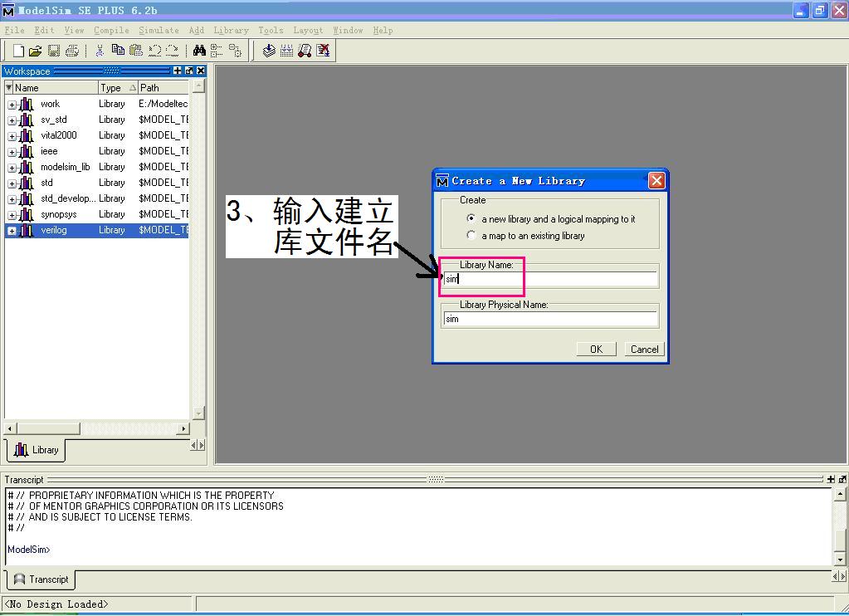The image size is (849, 616).
Task: Select the ieee library row
Action: 97,151
